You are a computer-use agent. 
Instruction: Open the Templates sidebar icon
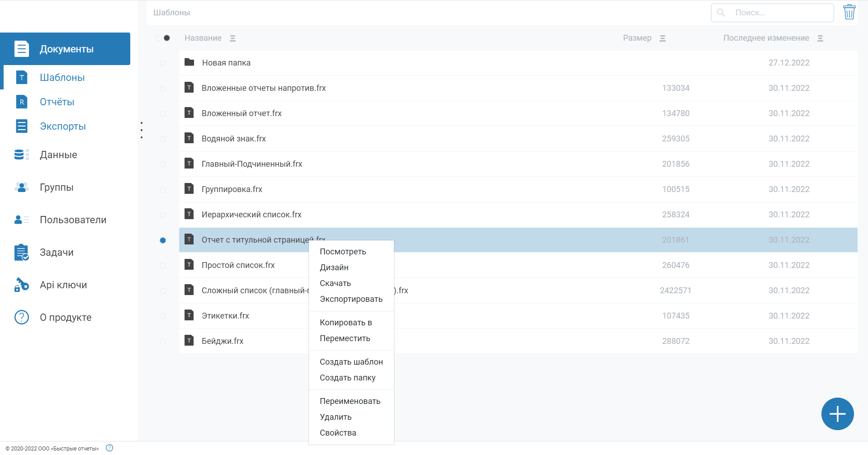tap(22, 77)
